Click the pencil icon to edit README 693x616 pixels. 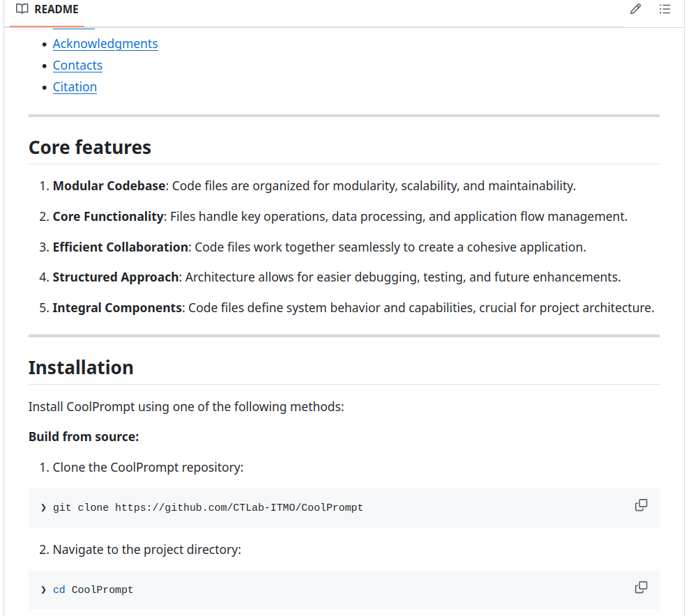(635, 10)
